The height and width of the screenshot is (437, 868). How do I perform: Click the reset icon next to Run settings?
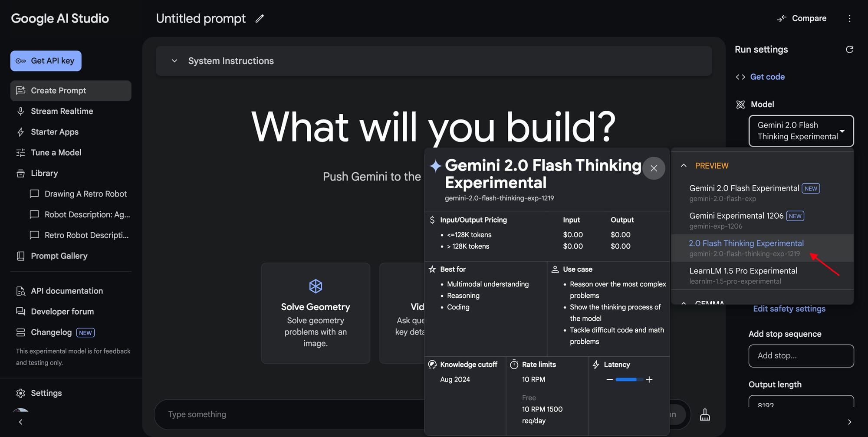coord(849,49)
